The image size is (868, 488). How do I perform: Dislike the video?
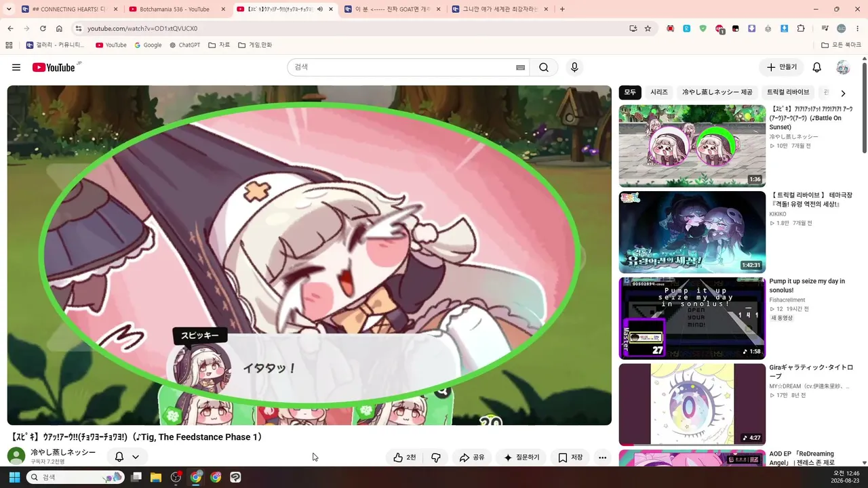436,457
